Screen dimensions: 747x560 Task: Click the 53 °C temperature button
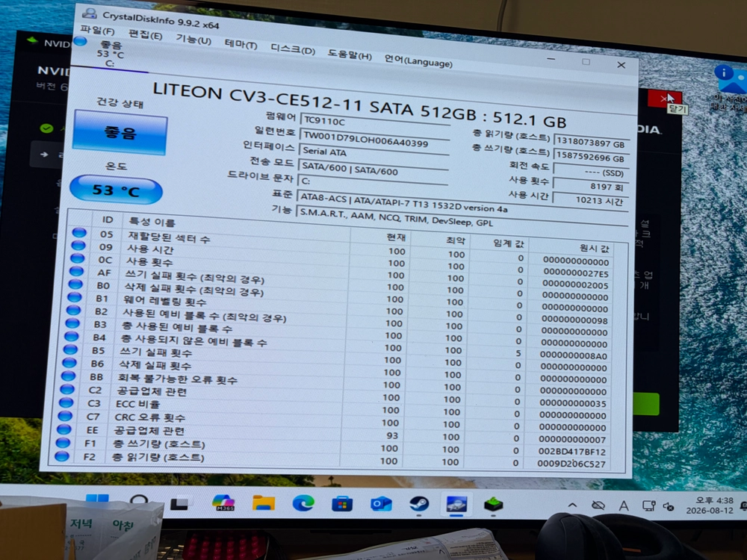(117, 190)
